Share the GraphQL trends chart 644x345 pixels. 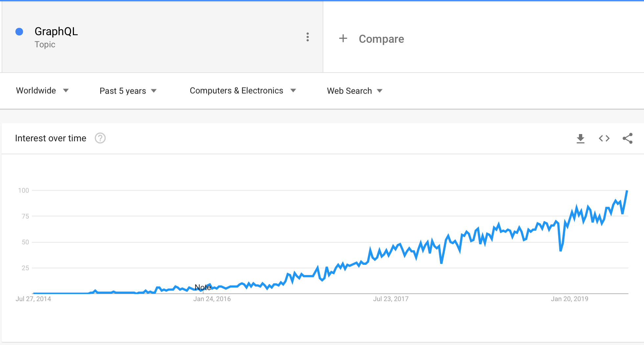(628, 138)
